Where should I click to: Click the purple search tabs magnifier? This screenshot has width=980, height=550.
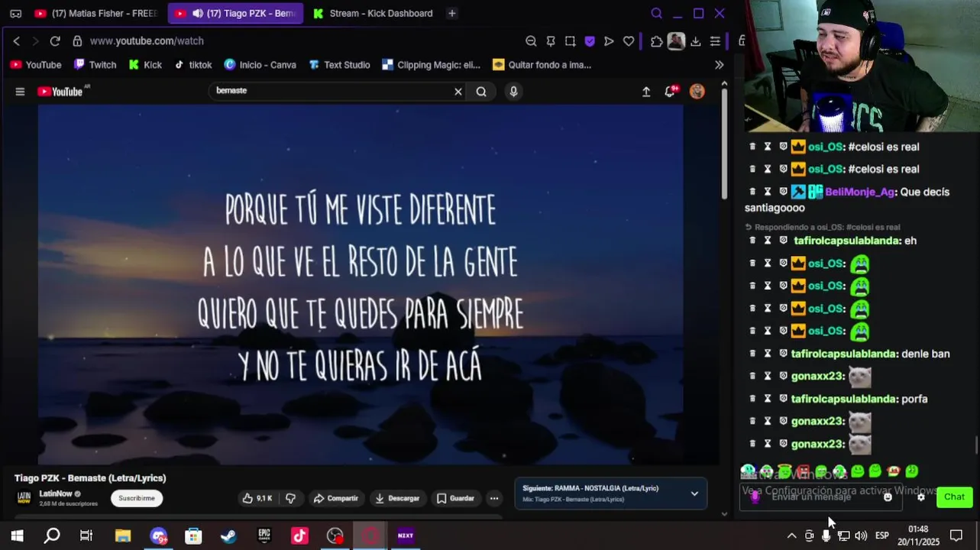(x=656, y=13)
